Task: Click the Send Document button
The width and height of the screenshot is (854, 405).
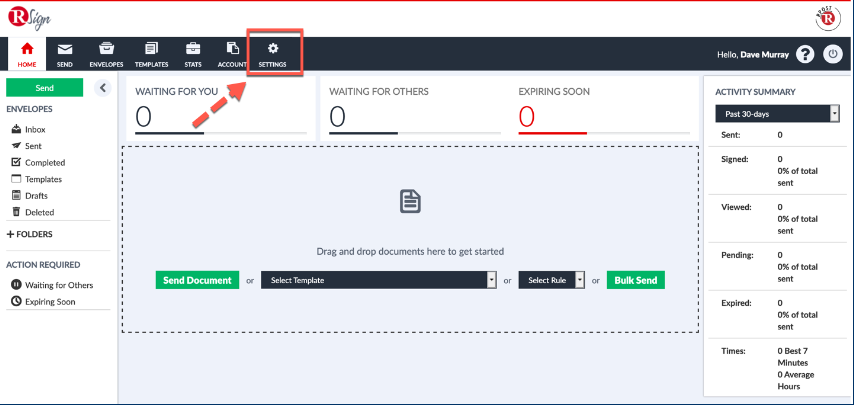Action: tap(197, 280)
